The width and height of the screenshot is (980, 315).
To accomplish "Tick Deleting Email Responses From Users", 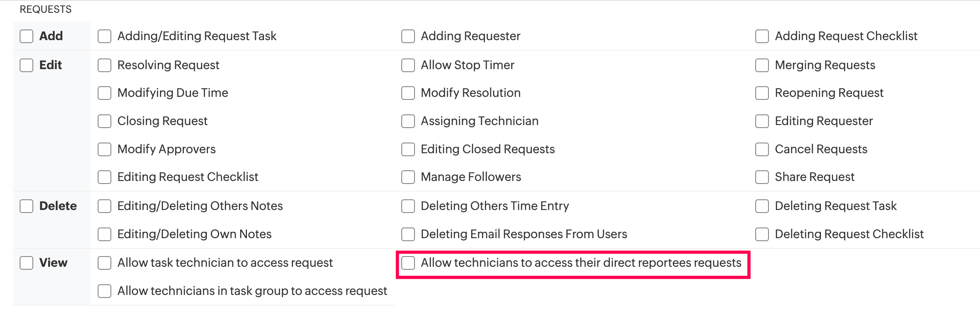I will click(408, 234).
